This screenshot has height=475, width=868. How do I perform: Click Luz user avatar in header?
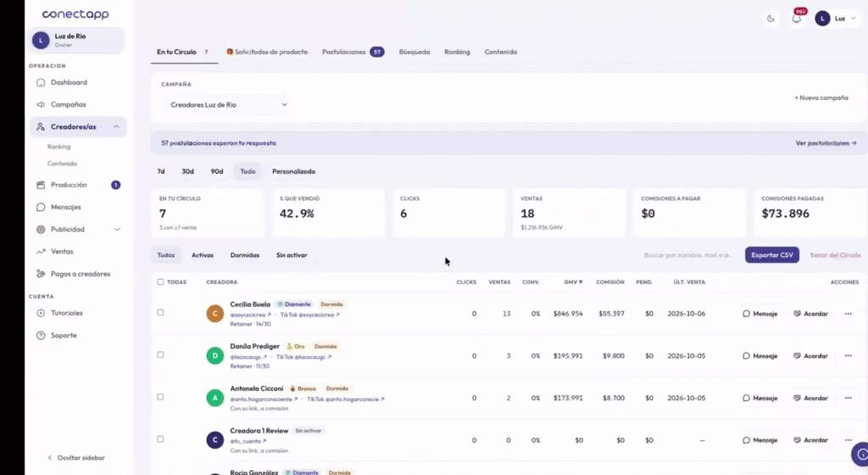tap(822, 19)
